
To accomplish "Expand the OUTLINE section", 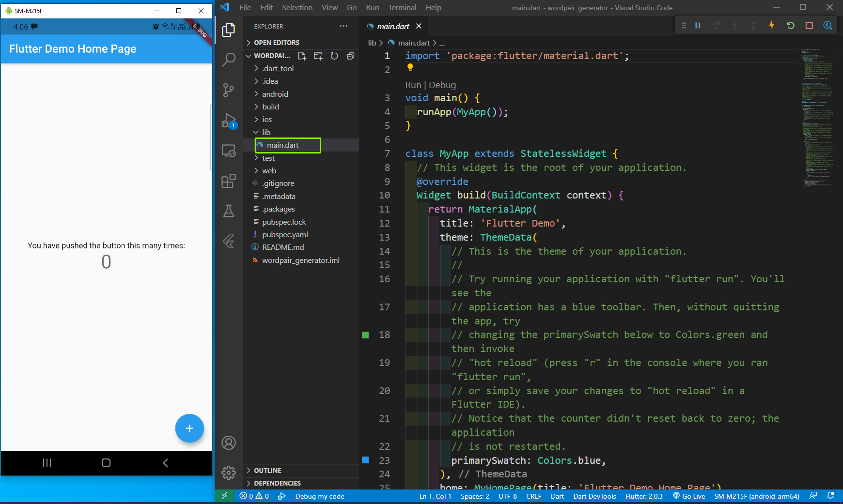I will tap(267, 471).
